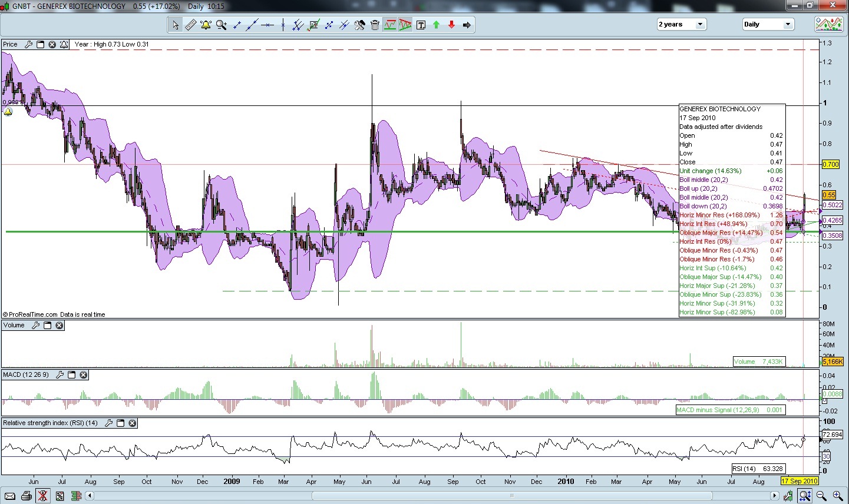
Task: Click 'Oblique Major Res (+14.47%)' row
Action: coord(732,233)
